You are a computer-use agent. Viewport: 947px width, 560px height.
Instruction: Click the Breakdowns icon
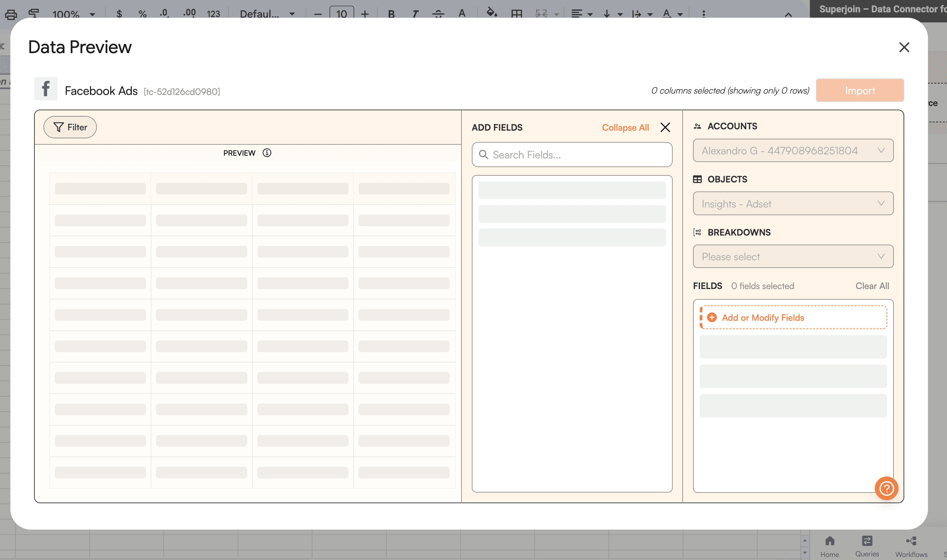(x=697, y=233)
